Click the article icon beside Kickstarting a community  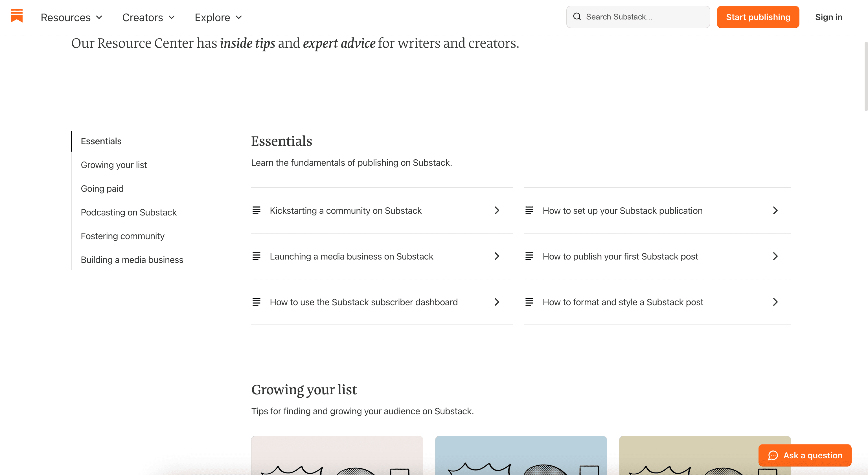(257, 210)
